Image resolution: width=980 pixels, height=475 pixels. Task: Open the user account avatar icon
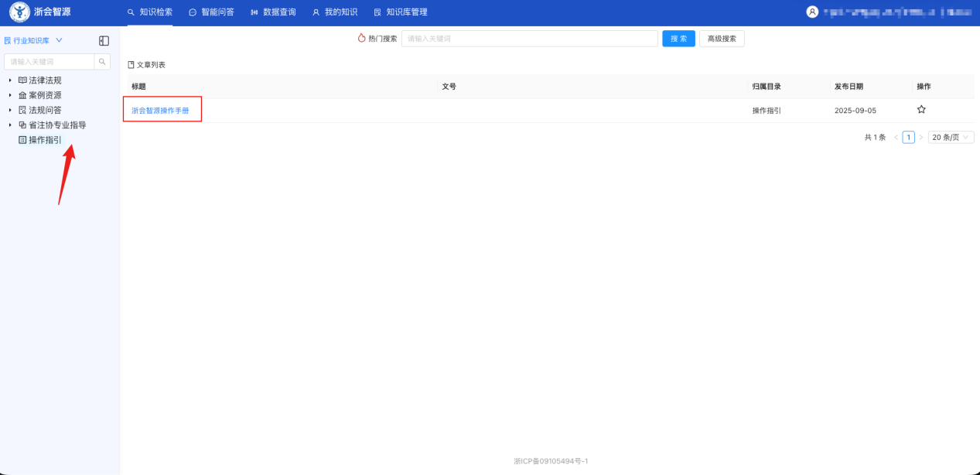coord(811,12)
